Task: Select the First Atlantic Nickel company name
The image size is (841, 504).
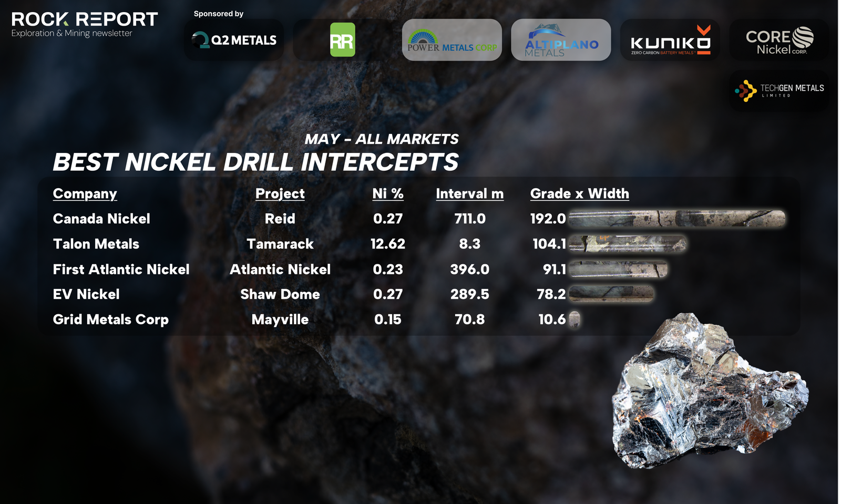Action: [121, 269]
